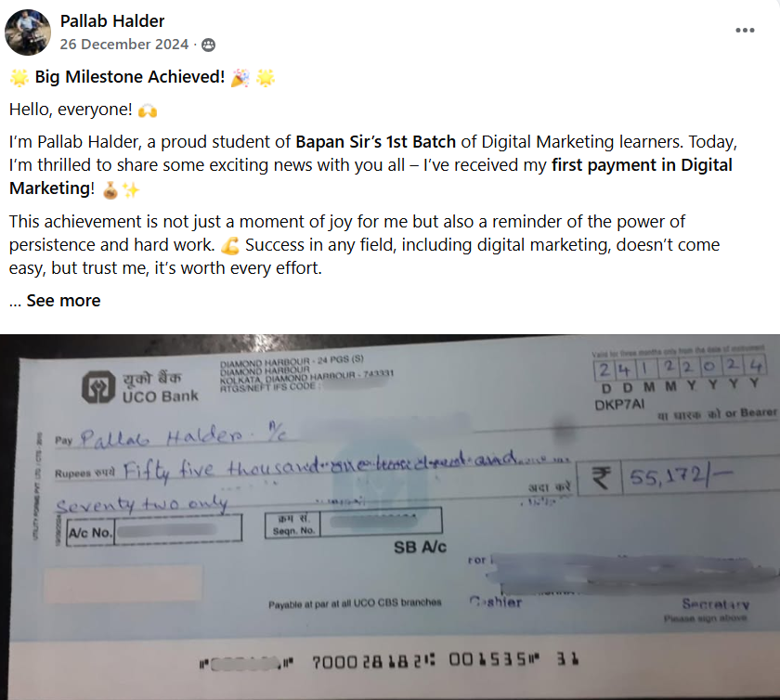780x700 pixels.
Task: Expand the post with See more
Action: [63, 301]
